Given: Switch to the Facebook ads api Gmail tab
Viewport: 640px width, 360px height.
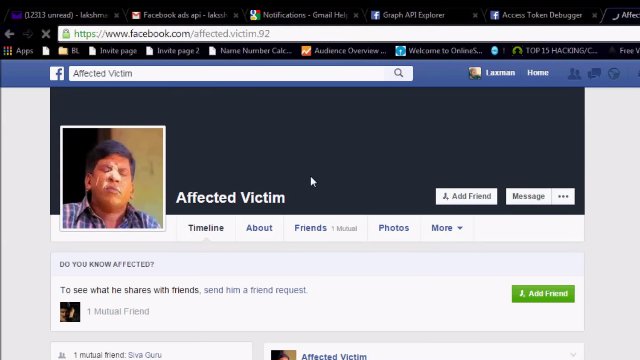Looking at the screenshot, I should (184, 16).
